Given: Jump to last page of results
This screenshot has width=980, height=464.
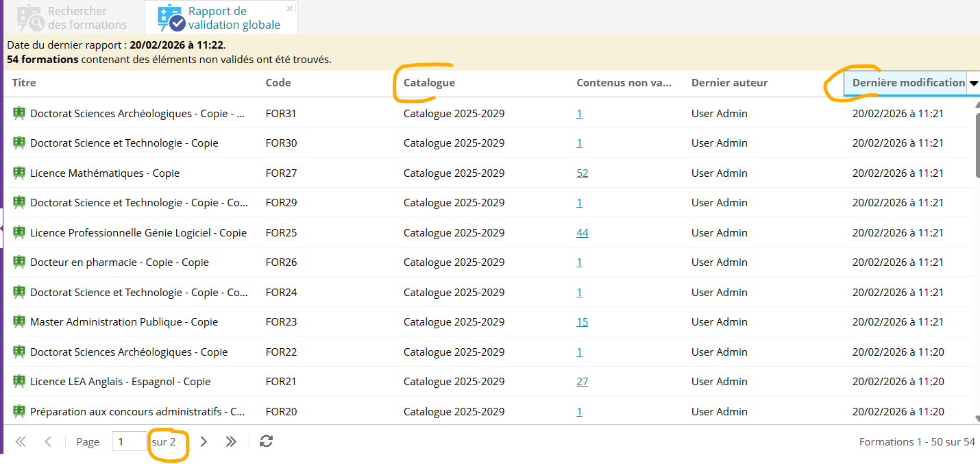Looking at the screenshot, I should [231, 441].
